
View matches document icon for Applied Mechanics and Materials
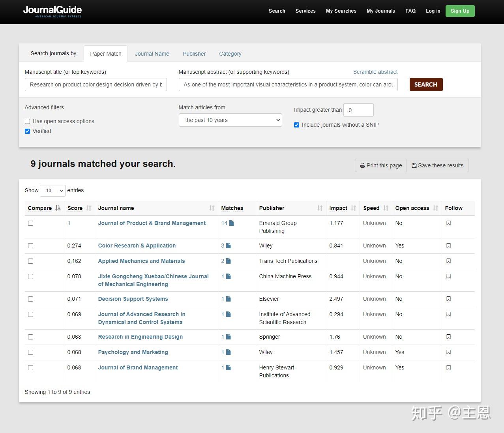click(x=228, y=261)
